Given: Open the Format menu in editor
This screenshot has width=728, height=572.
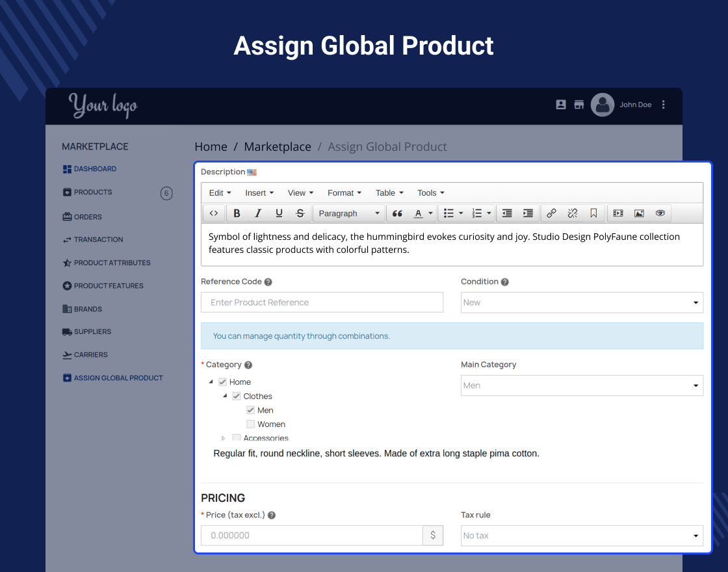Looking at the screenshot, I should tap(344, 192).
